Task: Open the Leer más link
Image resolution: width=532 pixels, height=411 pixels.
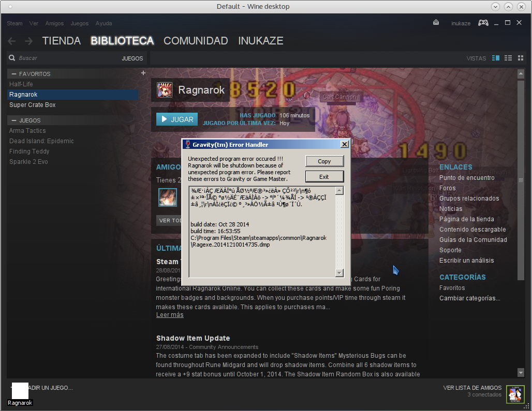Action: [x=170, y=315]
